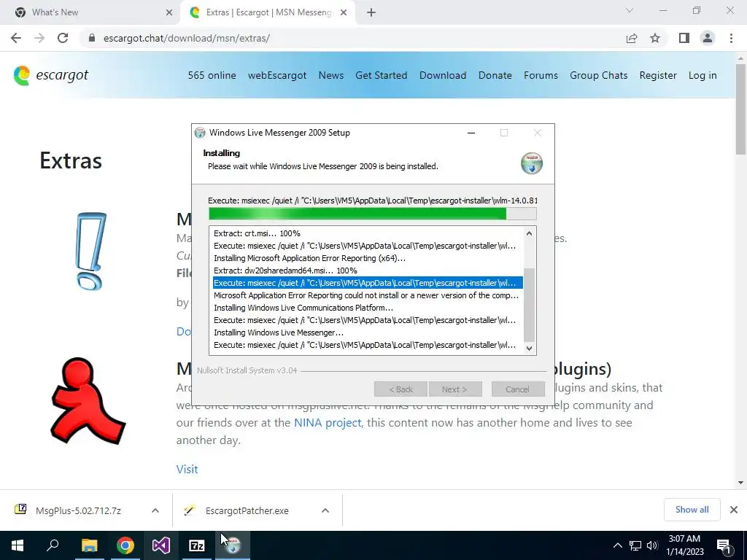
Task: Open the webEscargot nav item
Action: pos(277,75)
